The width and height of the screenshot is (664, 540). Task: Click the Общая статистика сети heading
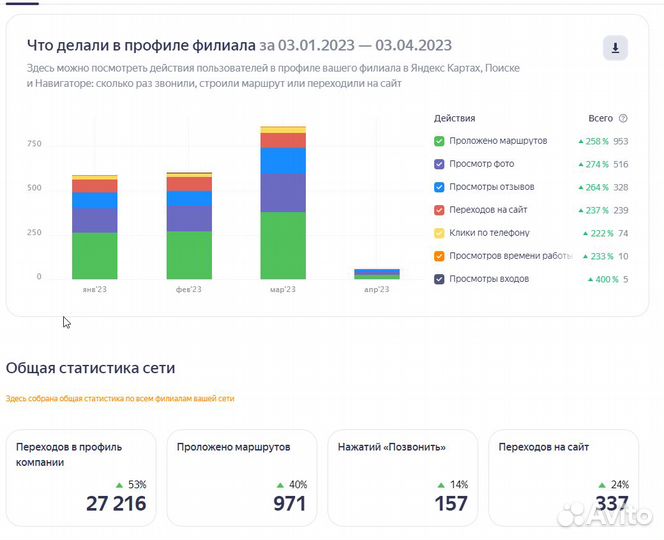[x=97, y=367]
